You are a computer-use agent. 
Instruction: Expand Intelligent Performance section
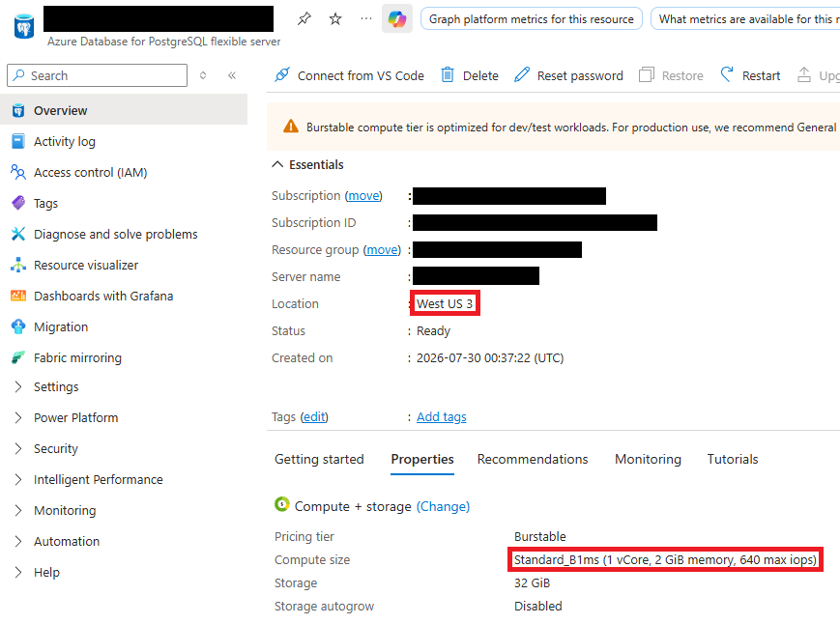pos(98,479)
